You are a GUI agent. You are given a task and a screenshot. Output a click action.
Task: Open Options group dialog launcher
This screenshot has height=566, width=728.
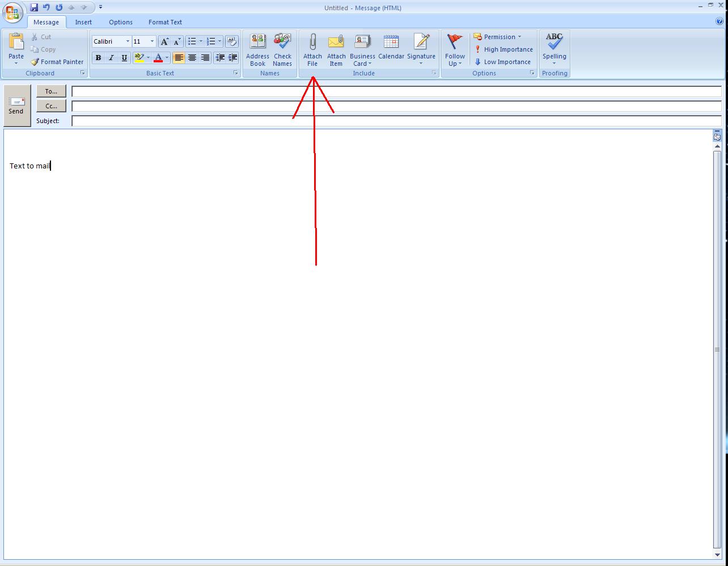pyautogui.click(x=532, y=73)
